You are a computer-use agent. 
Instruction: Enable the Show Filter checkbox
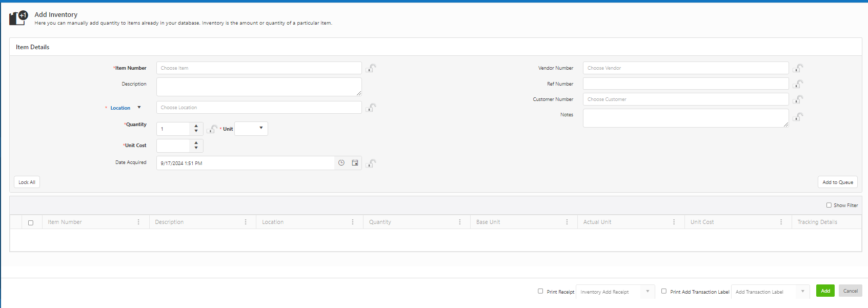(x=829, y=205)
